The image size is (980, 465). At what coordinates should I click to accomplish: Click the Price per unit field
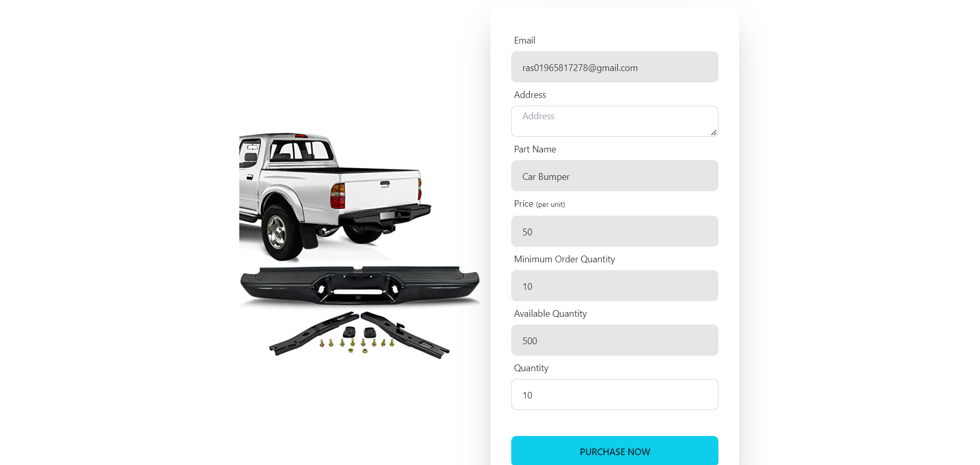614,231
